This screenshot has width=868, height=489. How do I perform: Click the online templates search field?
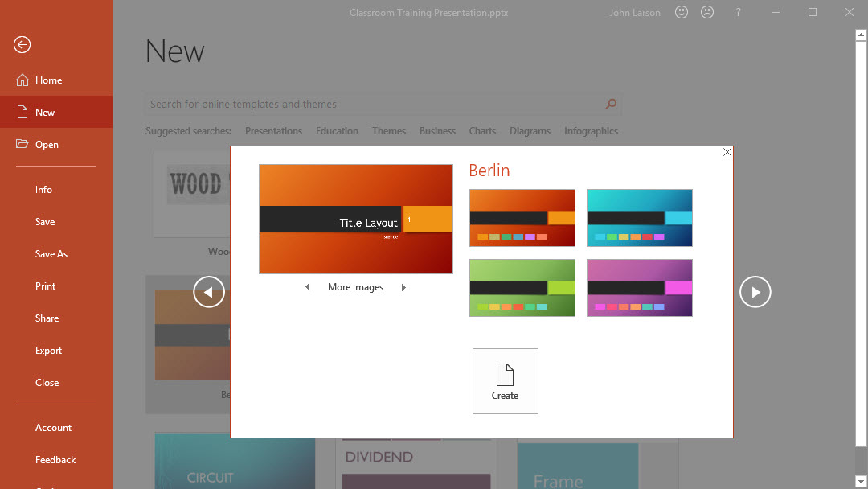[x=374, y=104]
